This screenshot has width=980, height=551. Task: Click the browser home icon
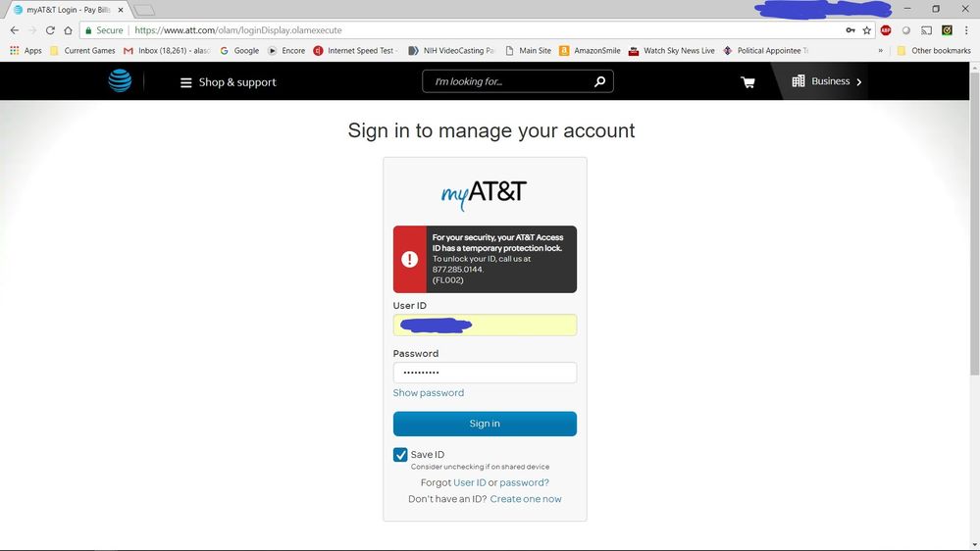[x=68, y=30]
